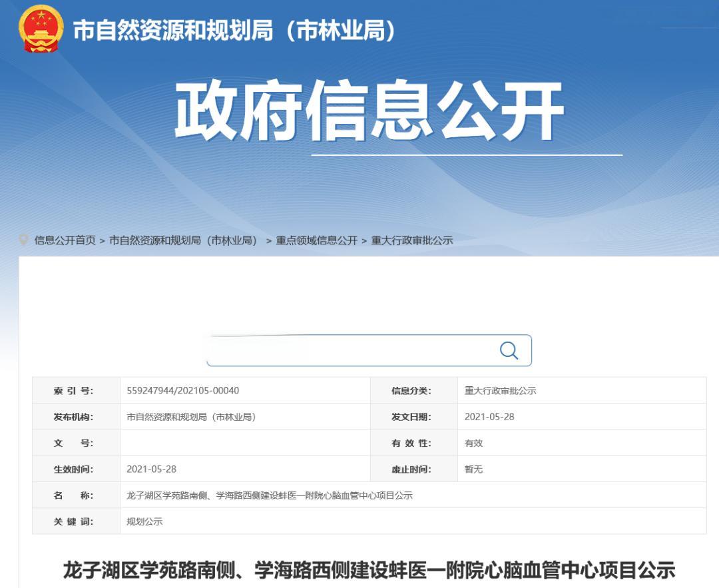Image resolution: width=719 pixels, height=588 pixels.
Task: Click the large 政府信息公开 banner title
Action: tap(369, 112)
